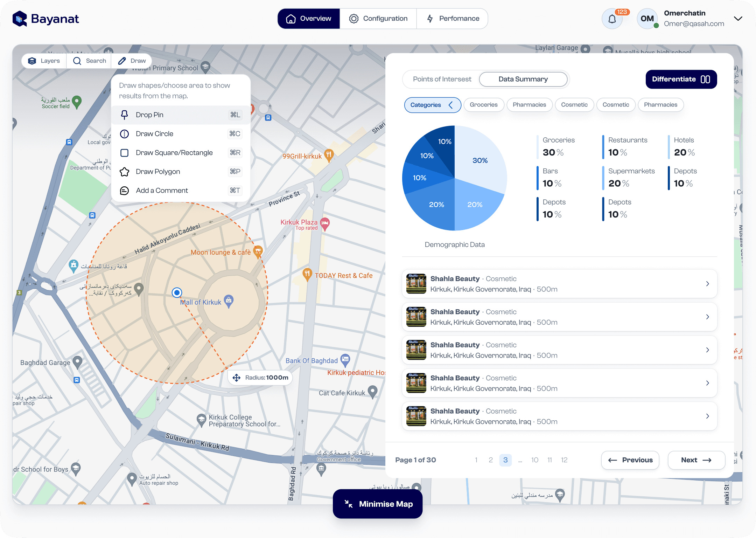Go to page 3 in pagination
Viewport: 756px width, 538px height.
[x=505, y=460]
